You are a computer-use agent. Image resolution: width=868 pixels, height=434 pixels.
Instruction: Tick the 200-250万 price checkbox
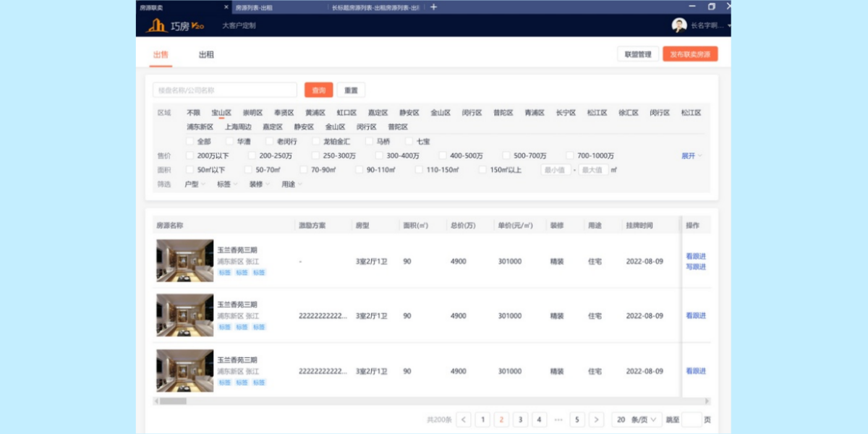click(252, 156)
